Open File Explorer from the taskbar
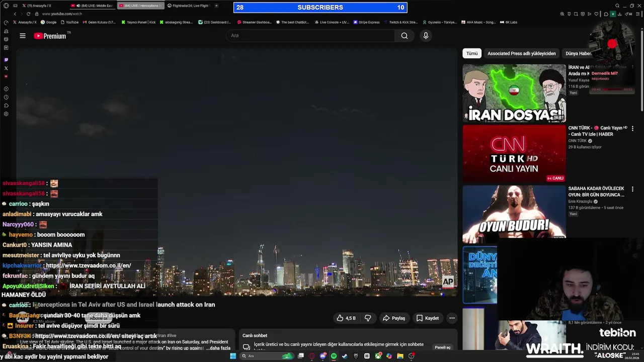Image resolution: width=644 pixels, height=362 pixels. pyautogui.click(x=400, y=356)
